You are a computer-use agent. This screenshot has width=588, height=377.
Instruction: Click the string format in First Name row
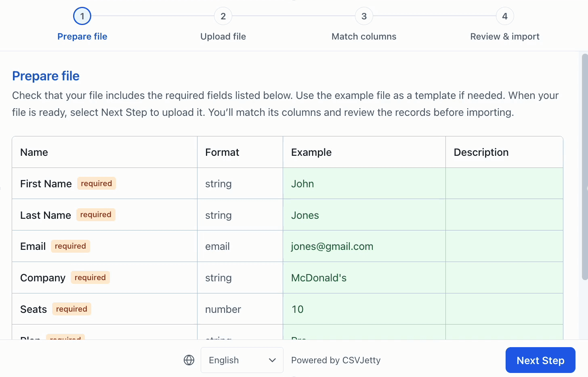coord(218,184)
